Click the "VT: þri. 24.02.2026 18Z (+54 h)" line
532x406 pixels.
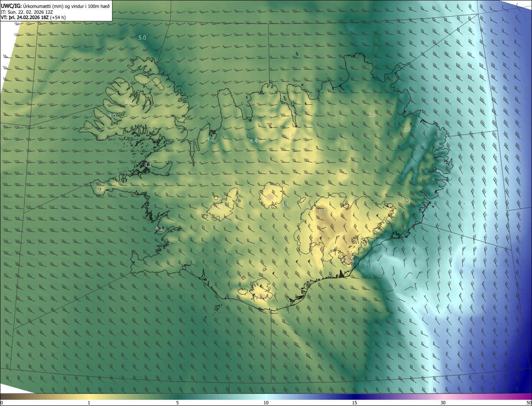pos(33,17)
